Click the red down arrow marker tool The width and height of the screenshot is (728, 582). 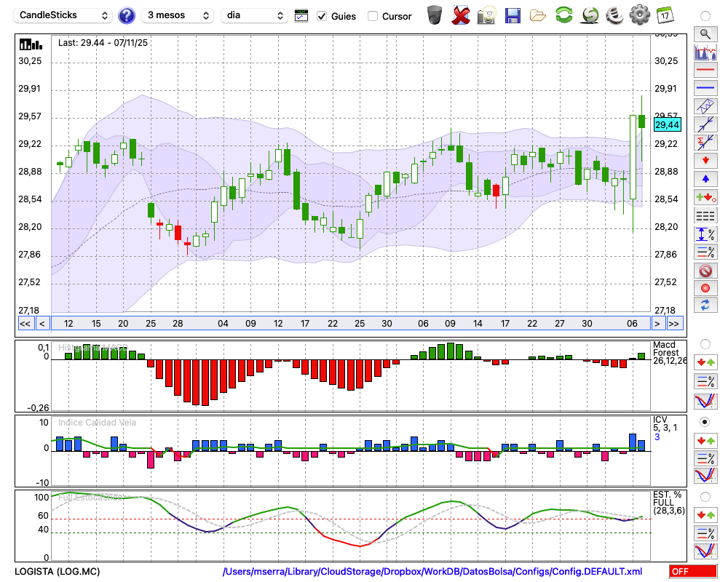coord(705,160)
